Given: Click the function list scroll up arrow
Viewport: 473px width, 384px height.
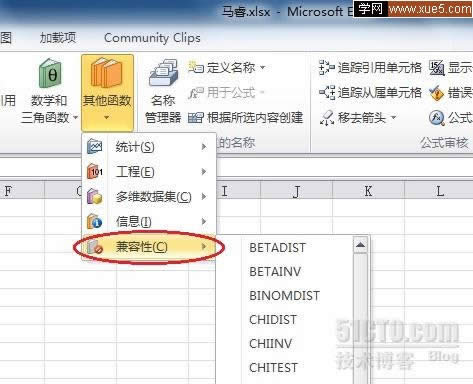Looking at the screenshot, I should (x=360, y=246).
